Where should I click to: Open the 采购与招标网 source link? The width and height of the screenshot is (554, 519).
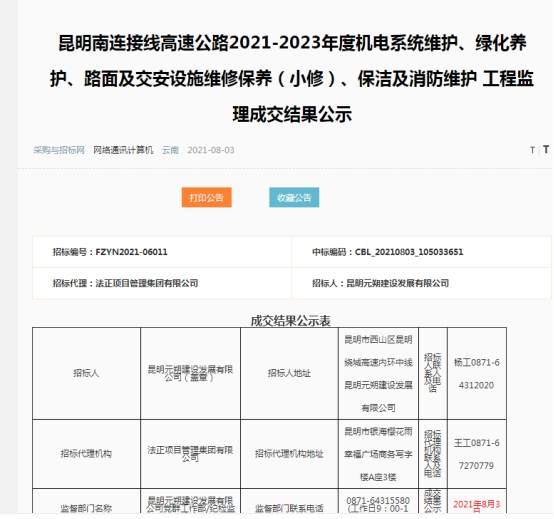[x=59, y=150]
